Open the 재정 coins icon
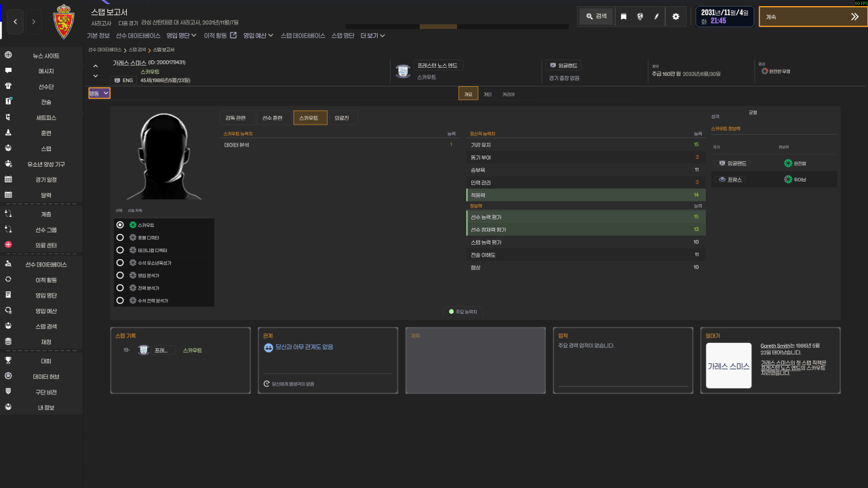 [8, 342]
